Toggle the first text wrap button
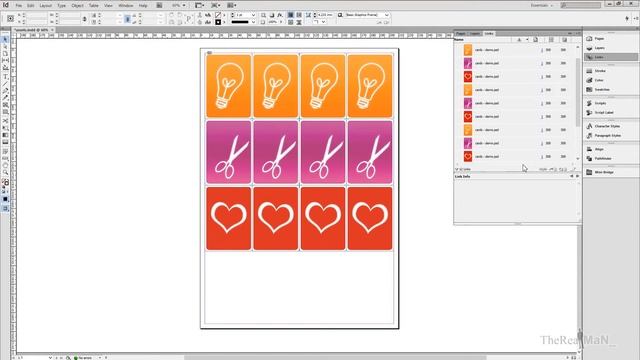Screen dimensions: 640x360 291,15
